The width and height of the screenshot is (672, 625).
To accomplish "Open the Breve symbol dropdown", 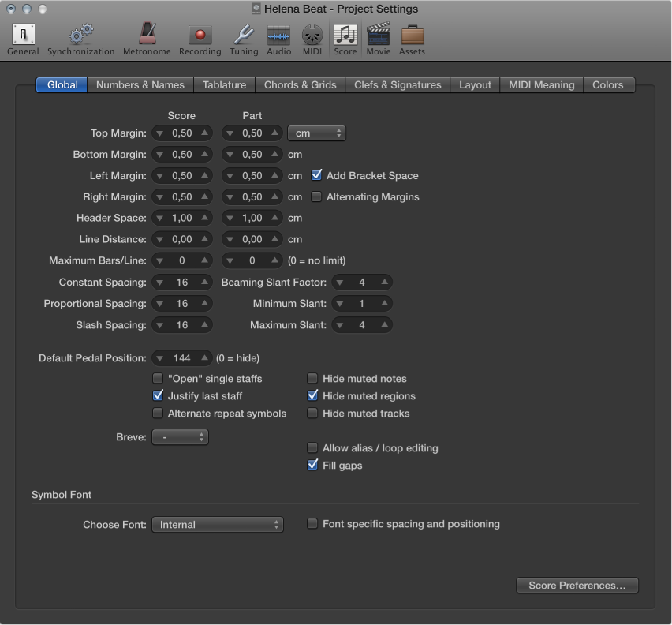I will [x=180, y=436].
